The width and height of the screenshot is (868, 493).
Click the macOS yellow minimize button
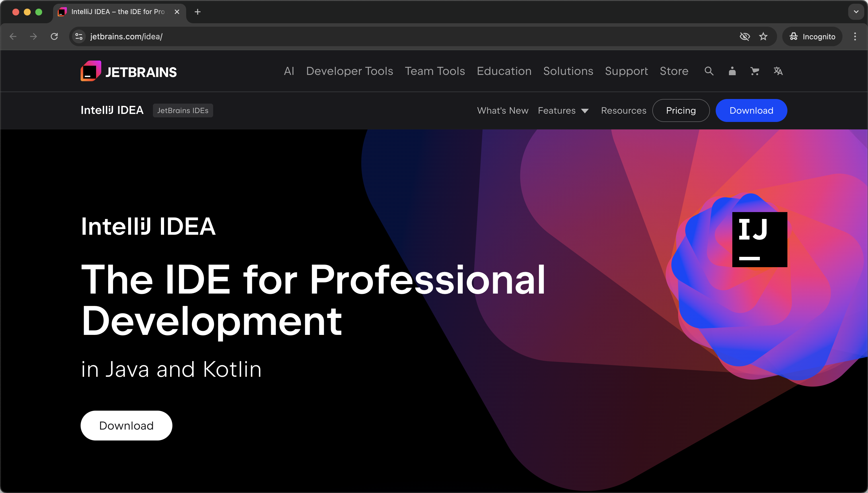pos(28,12)
